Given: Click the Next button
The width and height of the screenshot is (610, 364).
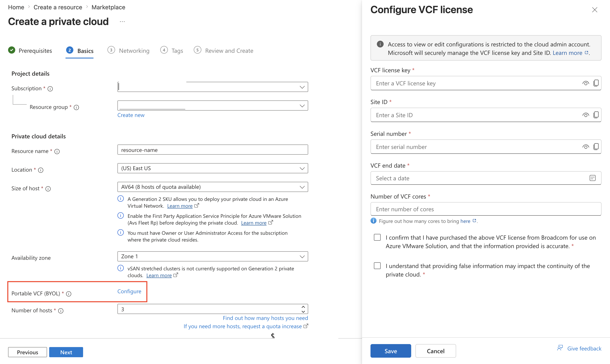Looking at the screenshot, I should pos(66,352).
